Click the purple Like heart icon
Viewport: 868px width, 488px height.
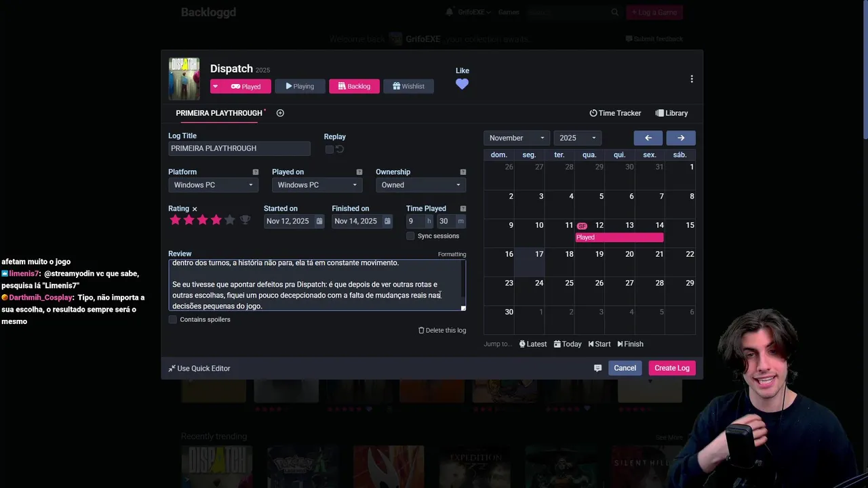pyautogui.click(x=462, y=84)
